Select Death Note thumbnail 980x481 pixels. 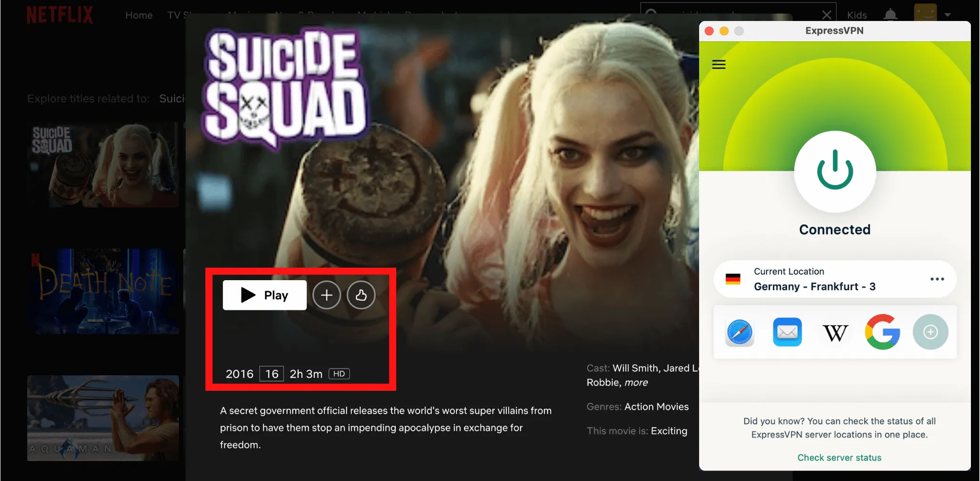tap(103, 291)
